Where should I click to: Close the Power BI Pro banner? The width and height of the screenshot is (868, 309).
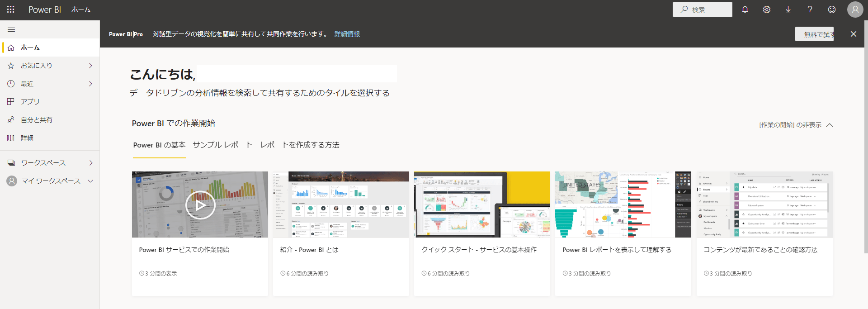pos(854,34)
